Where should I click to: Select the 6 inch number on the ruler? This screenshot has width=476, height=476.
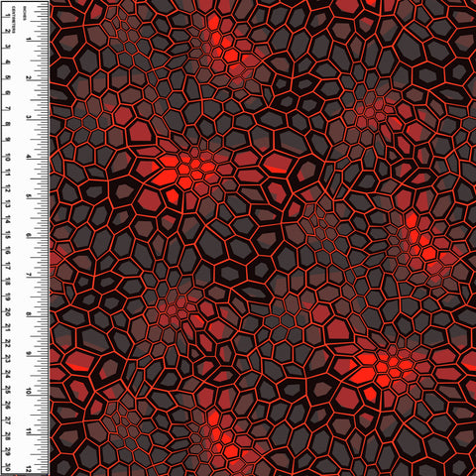[x=29, y=235]
